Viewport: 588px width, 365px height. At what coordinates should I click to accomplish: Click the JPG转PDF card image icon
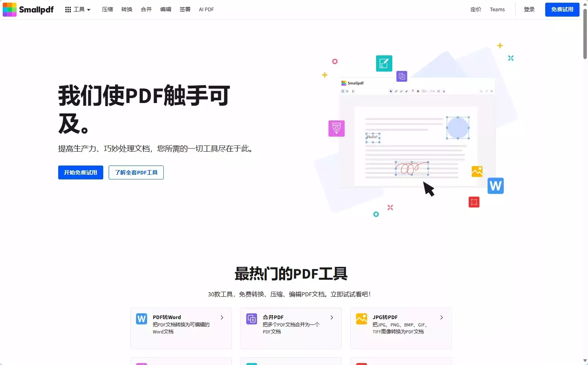pos(361,319)
